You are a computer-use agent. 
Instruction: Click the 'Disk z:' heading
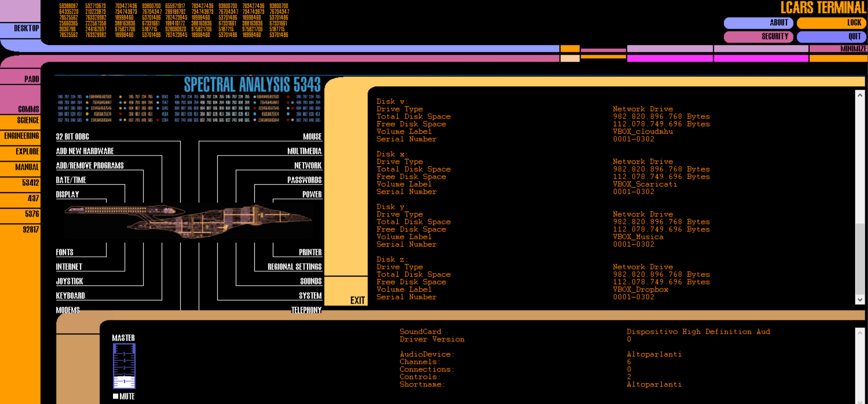coord(392,260)
